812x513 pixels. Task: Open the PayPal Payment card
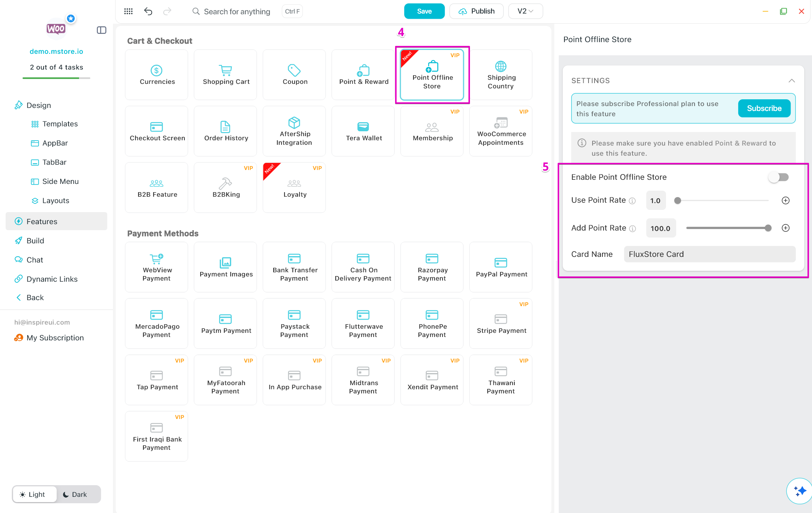tap(501, 267)
